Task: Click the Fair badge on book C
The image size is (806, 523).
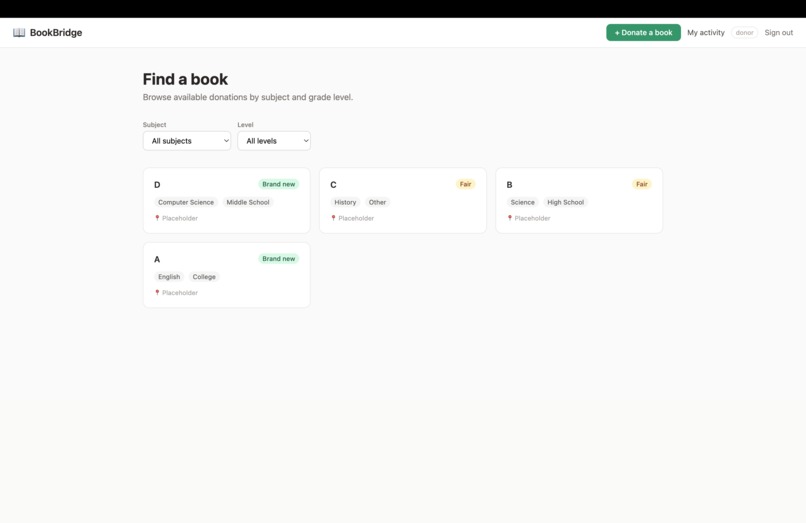Action: pyautogui.click(x=465, y=184)
